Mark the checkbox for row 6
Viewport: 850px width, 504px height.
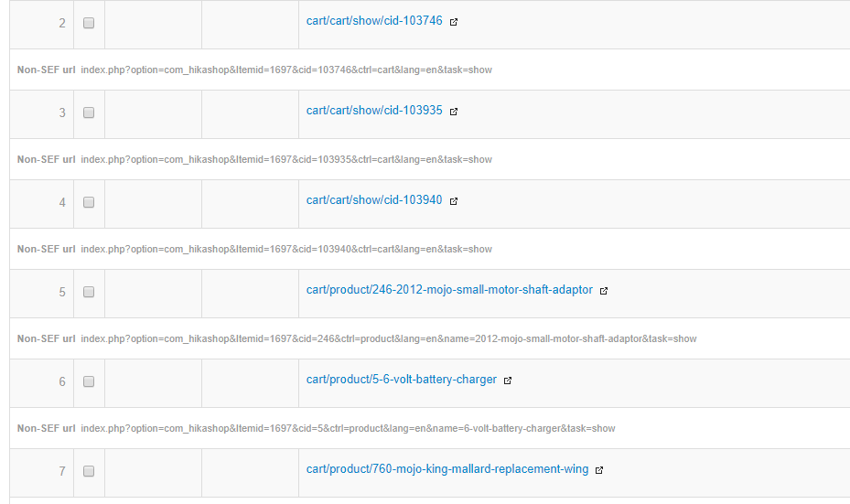click(89, 381)
